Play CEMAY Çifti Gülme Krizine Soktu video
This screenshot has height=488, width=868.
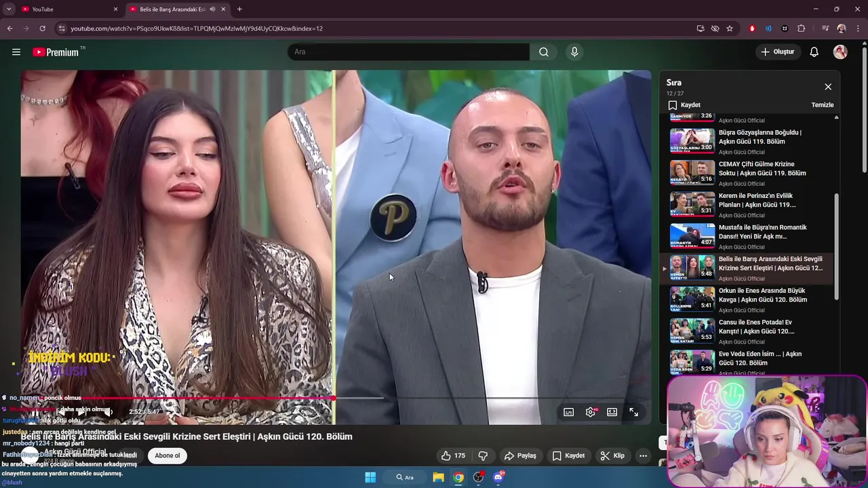(748, 174)
